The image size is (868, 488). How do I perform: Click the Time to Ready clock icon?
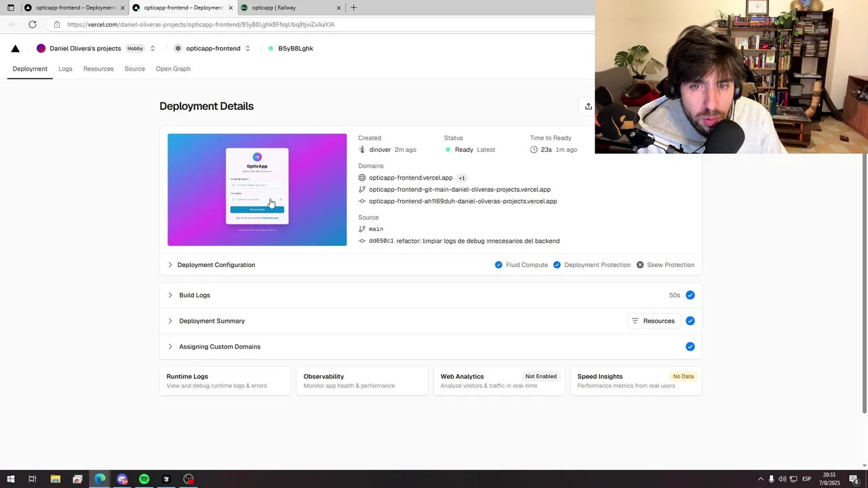coord(534,150)
